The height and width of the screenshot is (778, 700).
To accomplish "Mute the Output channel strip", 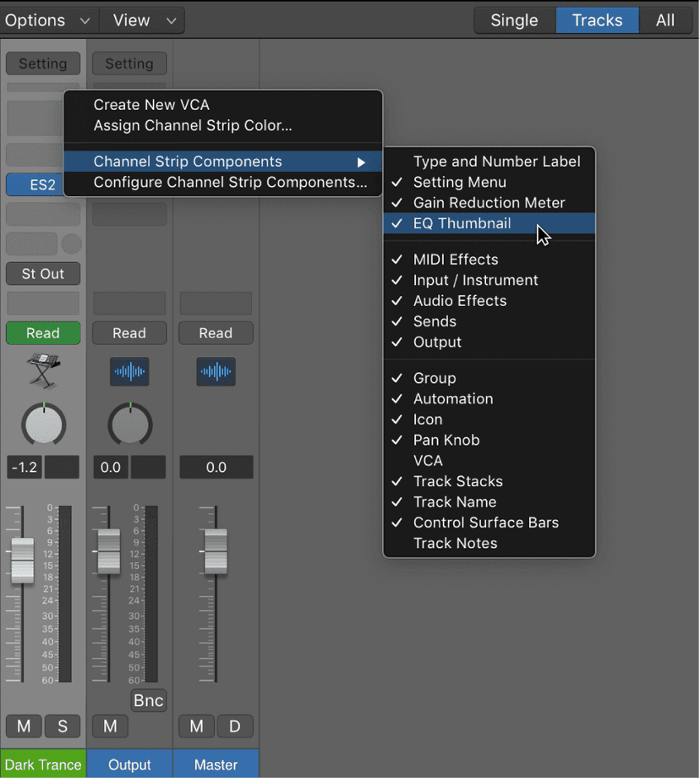I will coord(110,726).
